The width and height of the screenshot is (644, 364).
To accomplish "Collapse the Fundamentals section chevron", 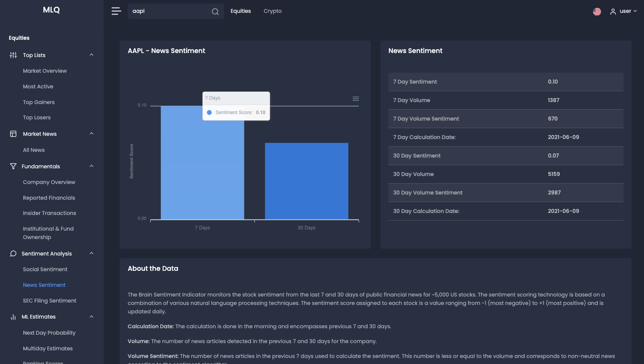I will [x=92, y=166].
